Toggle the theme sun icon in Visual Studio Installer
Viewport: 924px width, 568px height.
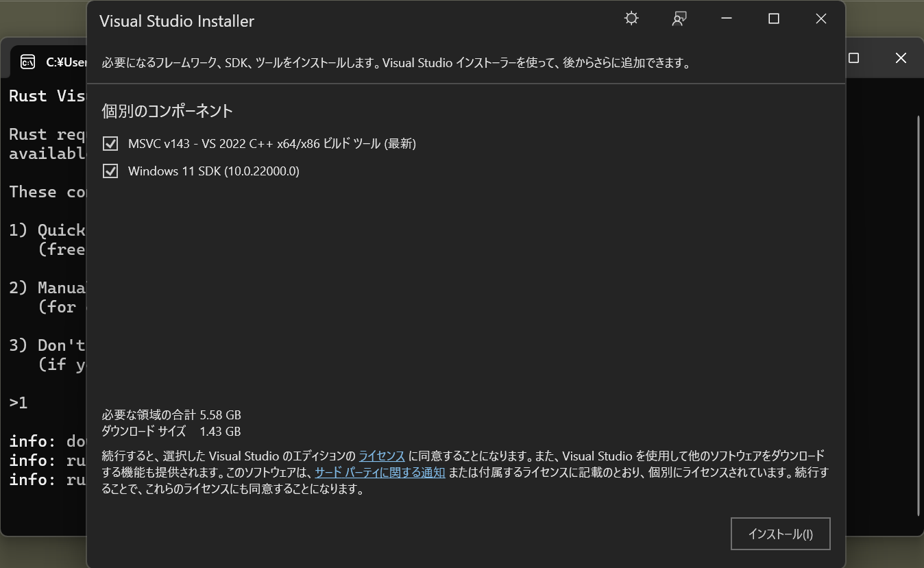click(x=631, y=18)
